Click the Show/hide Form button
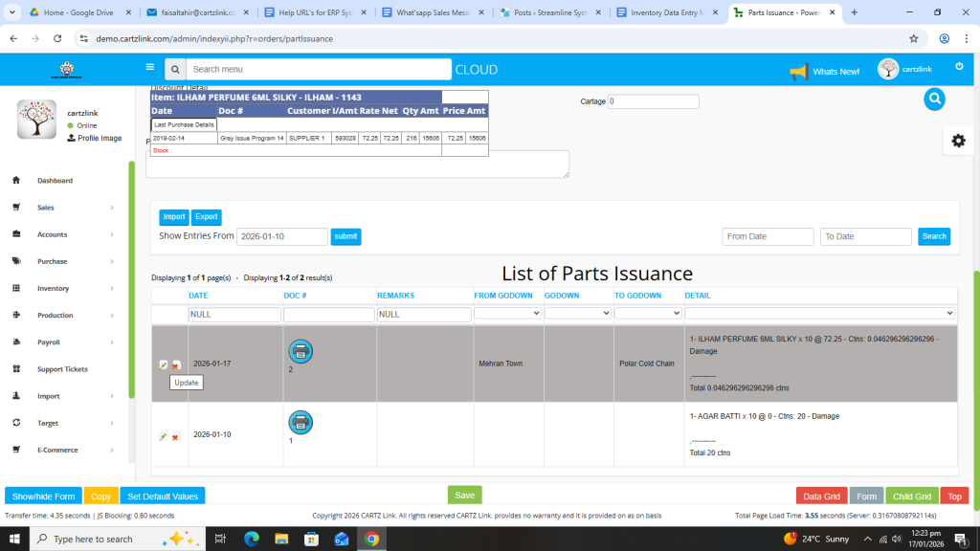980x551 pixels. (43, 496)
